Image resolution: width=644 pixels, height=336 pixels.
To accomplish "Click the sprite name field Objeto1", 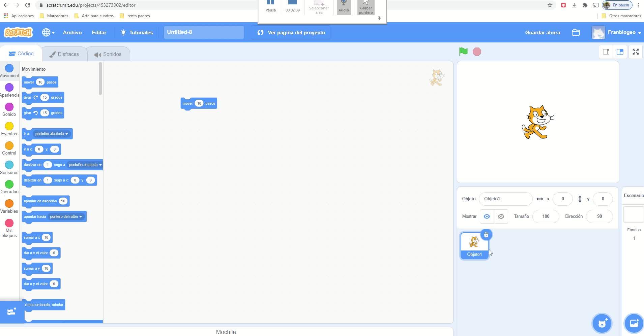I will pyautogui.click(x=505, y=199).
